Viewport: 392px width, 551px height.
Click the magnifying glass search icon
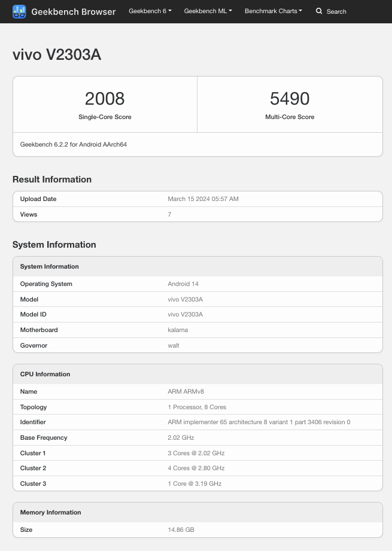[x=319, y=11]
